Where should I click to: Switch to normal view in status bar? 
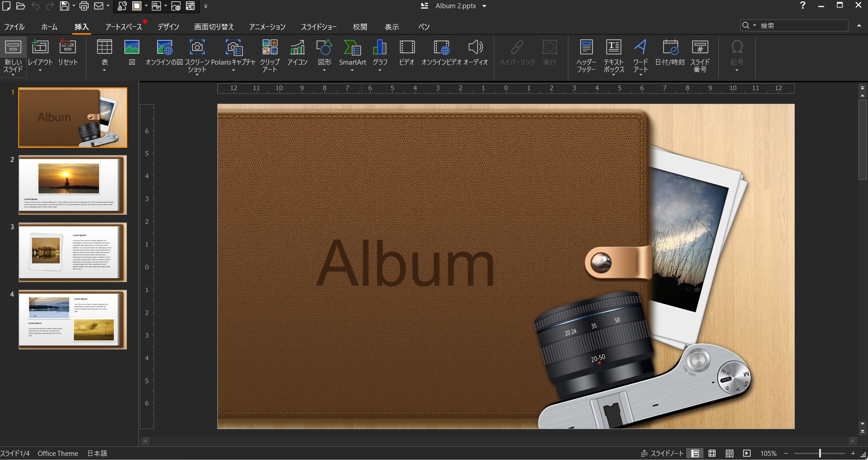point(695,453)
